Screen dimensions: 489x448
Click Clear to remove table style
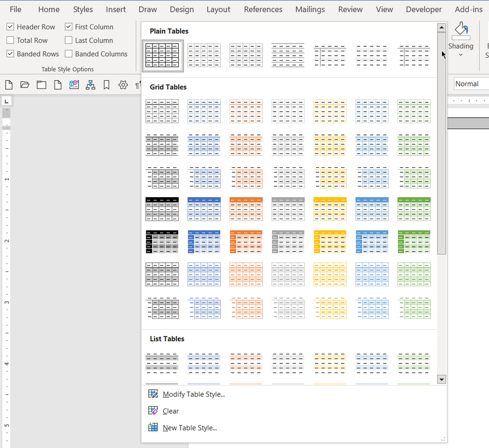click(x=170, y=411)
